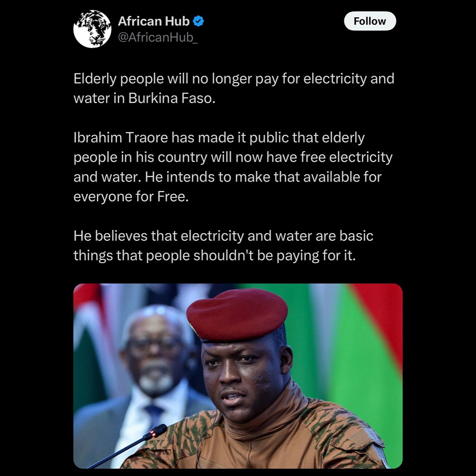The height and width of the screenshot is (476, 476).
Task: Click the African Hub display name
Action: coord(154,21)
